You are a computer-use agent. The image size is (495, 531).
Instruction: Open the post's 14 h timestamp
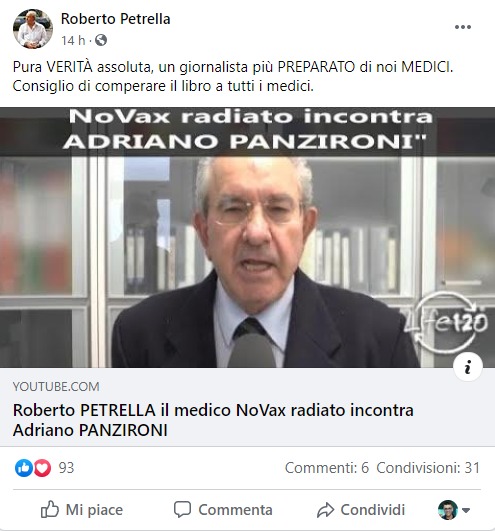[x=73, y=40]
